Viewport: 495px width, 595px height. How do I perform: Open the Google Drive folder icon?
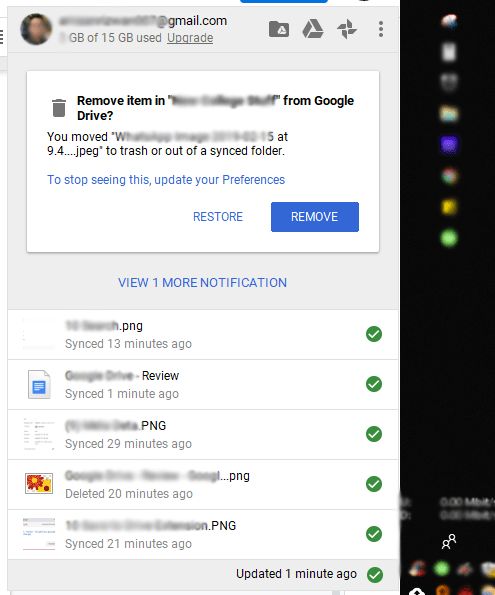(279, 29)
